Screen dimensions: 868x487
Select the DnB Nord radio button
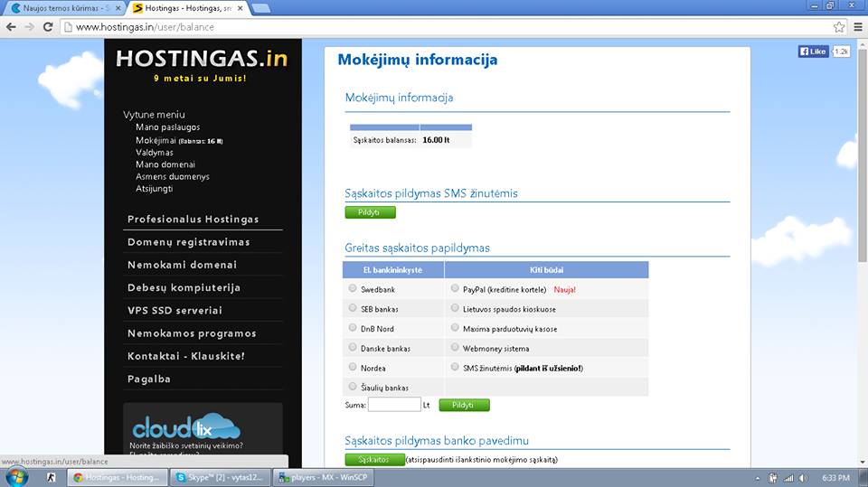[353, 328]
